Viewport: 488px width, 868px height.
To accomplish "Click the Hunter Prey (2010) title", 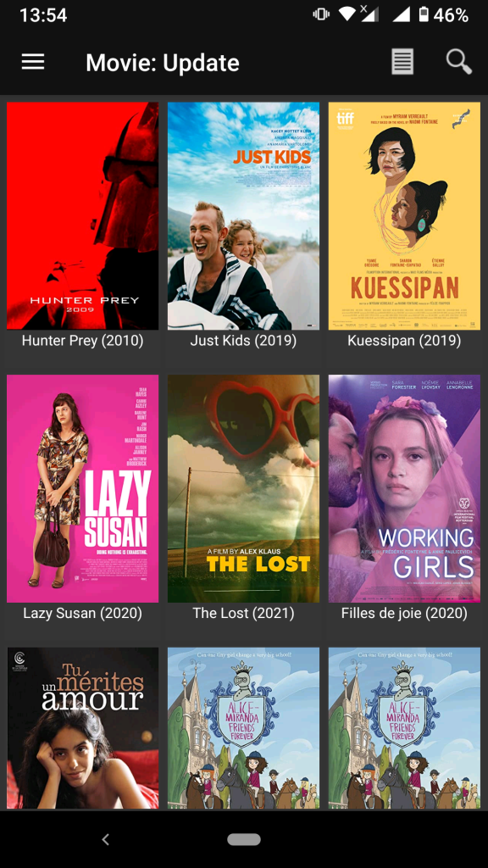I will [x=82, y=341].
